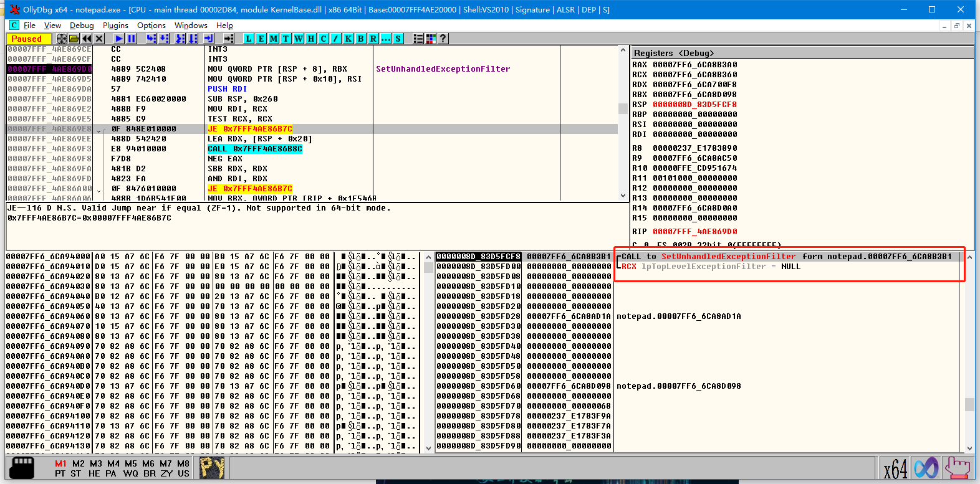Screen dimensions: 980x484
Task: Open the Plugins menu
Action: pyautogui.click(x=115, y=26)
